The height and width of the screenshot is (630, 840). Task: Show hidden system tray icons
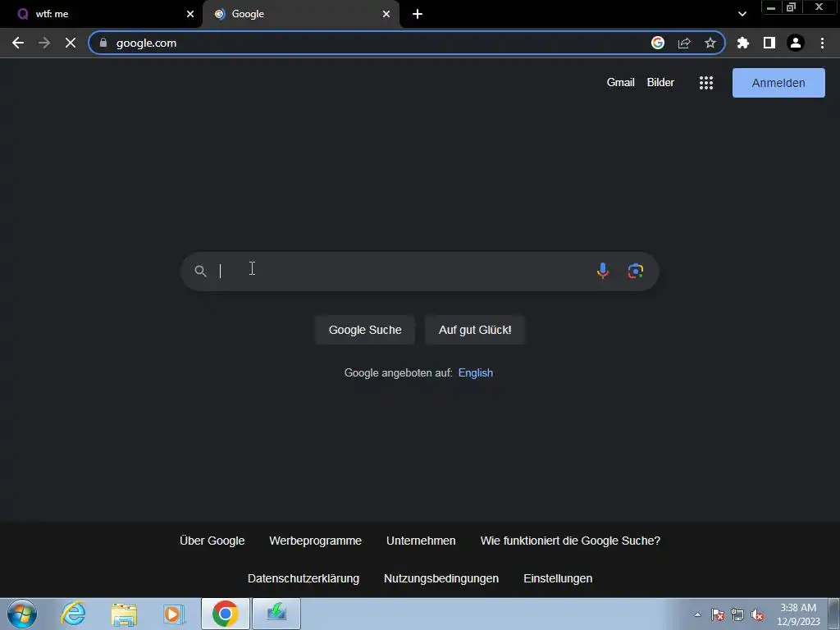pos(697,614)
